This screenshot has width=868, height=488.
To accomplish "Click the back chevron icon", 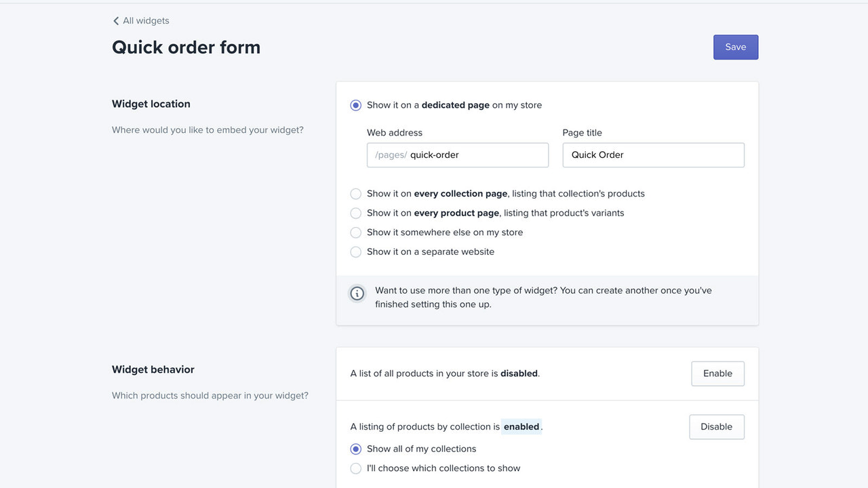I will click(x=116, y=20).
